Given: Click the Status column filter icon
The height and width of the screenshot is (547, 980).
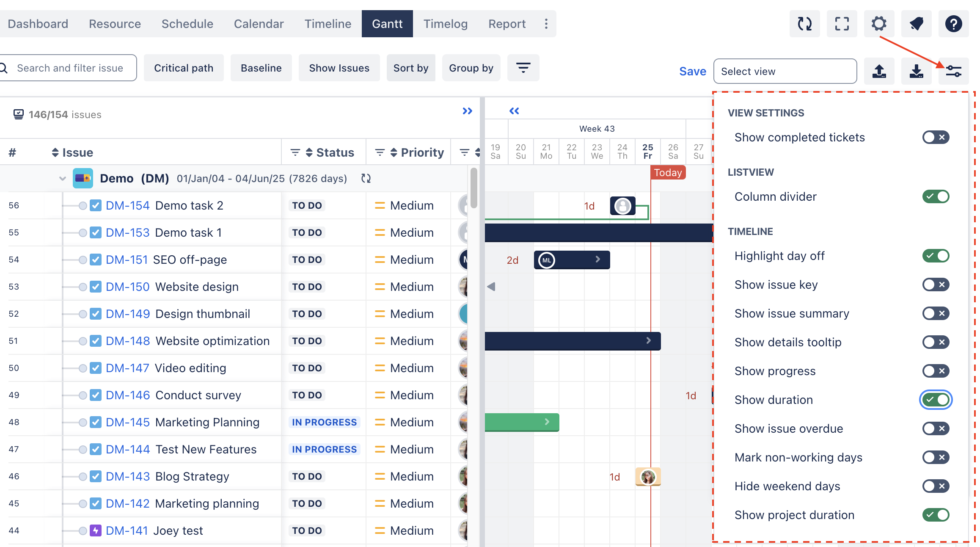Looking at the screenshot, I should point(295,152).
